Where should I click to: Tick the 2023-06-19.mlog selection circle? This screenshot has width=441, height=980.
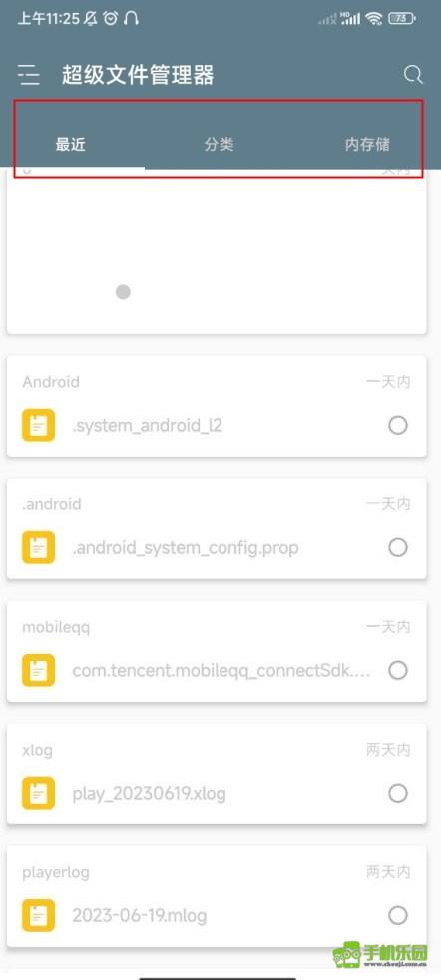(398, 916)
